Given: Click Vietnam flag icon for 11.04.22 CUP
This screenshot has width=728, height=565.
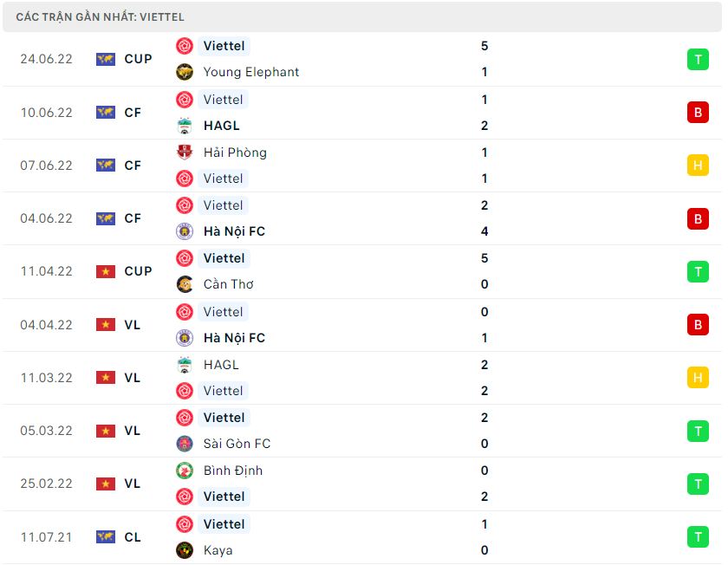Looking at the screenshot, I should point(106,271).
